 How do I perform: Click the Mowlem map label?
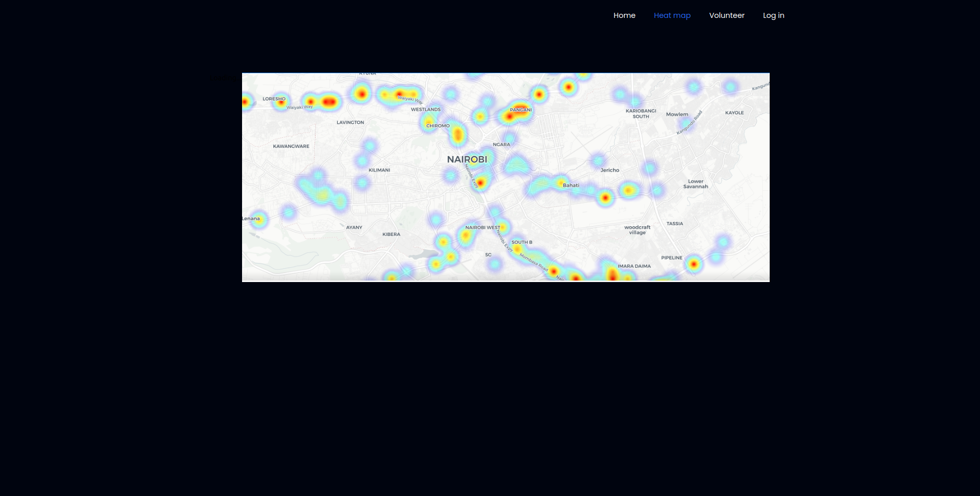(x=677, y=114)
